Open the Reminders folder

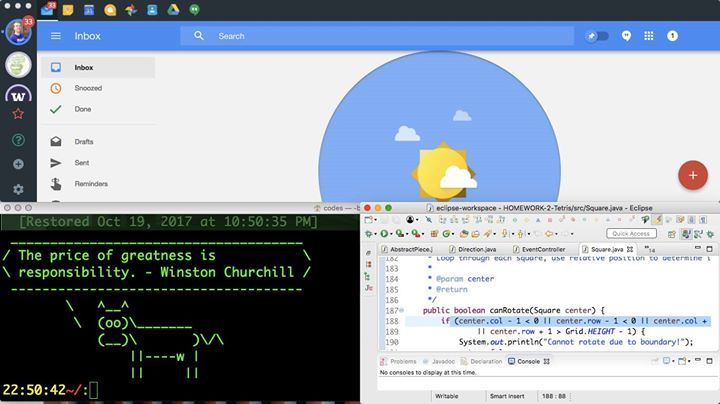[x=98, y=184]
